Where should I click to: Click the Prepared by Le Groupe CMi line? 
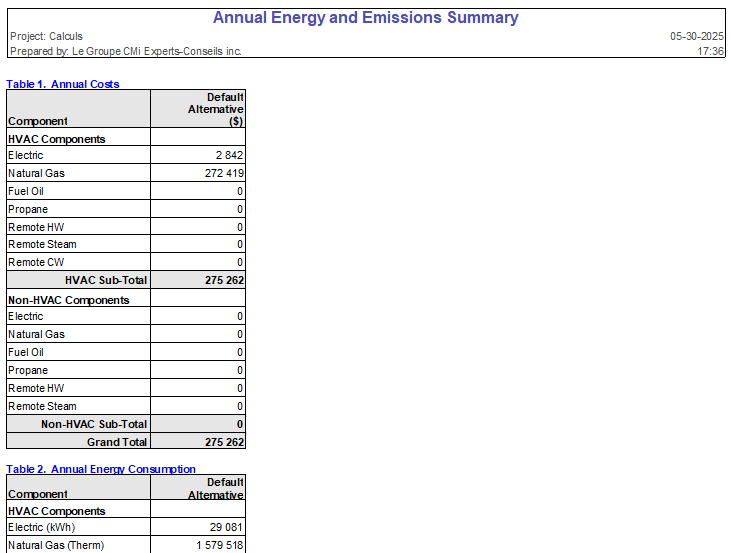click(x=125, y=51)
